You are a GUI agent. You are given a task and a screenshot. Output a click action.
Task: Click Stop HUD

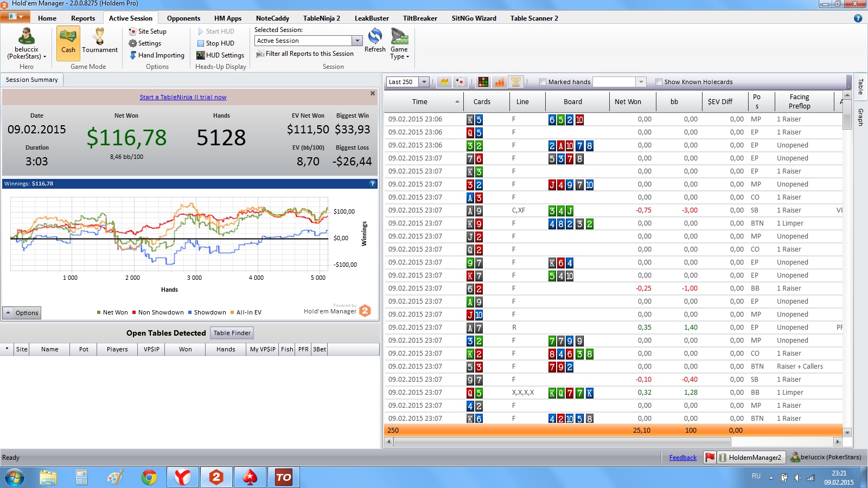click(x=215, y=43)
